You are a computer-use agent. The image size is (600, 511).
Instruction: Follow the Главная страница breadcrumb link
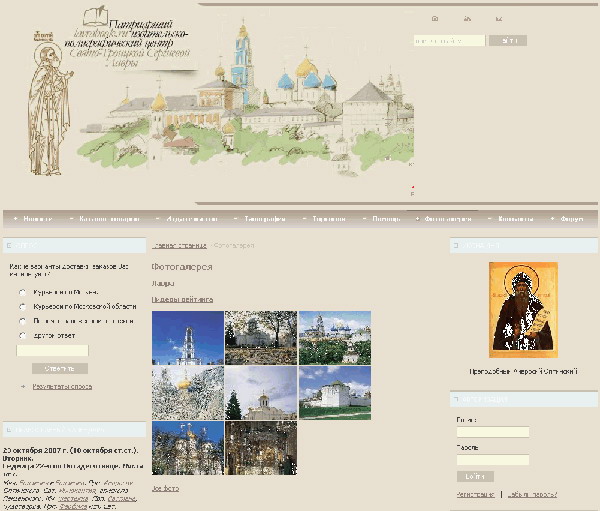(179, 245)
